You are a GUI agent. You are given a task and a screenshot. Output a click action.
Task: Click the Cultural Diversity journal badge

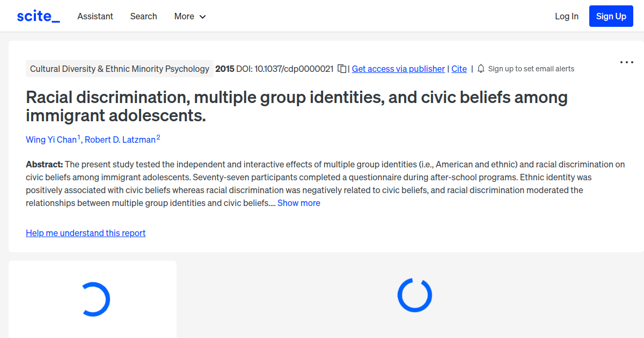(x=119, y=69)
